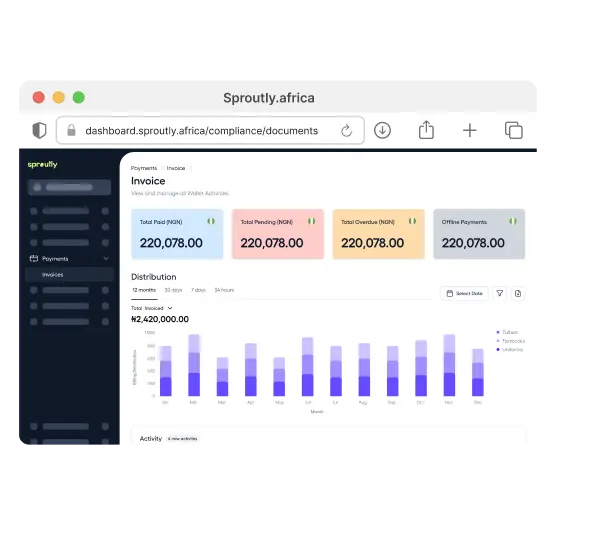Click the browser share icon
612x560 pixels.
[x=426, y=130]
